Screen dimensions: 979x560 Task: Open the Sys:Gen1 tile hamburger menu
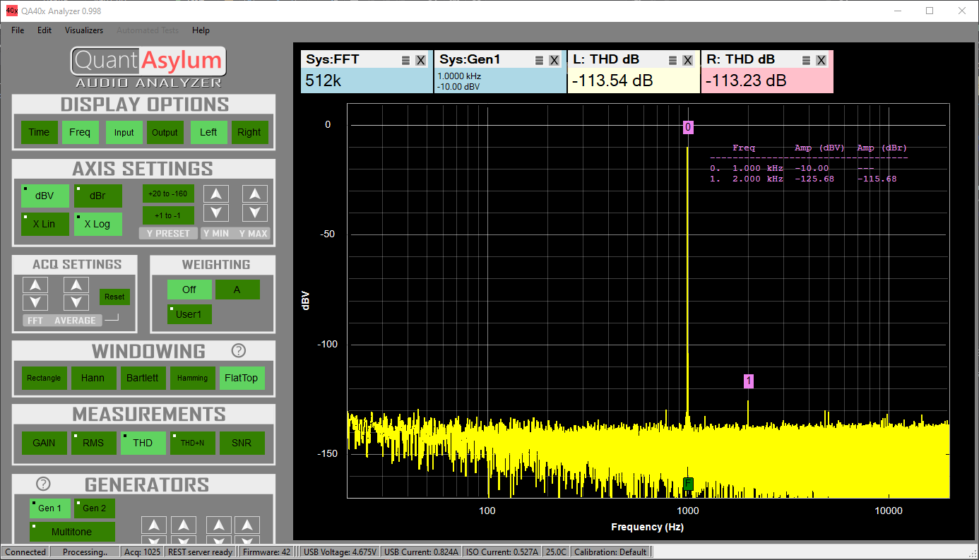[x=539, y=60]
